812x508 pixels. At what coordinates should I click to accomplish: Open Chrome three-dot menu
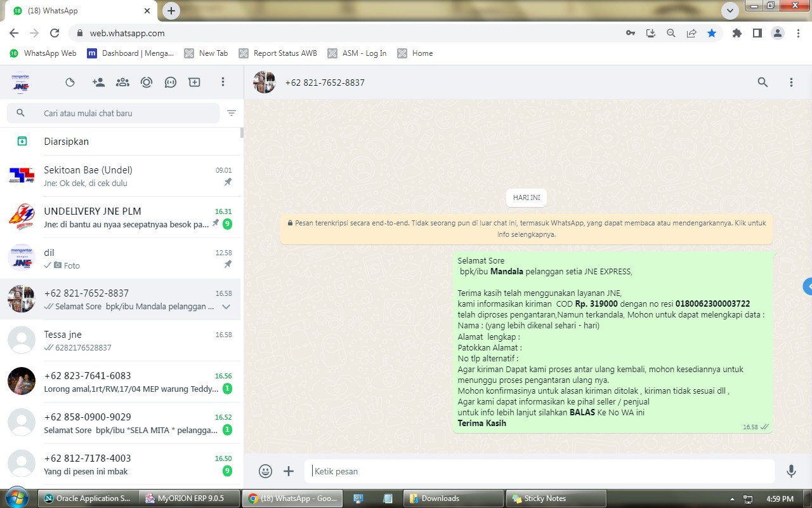(x=799, y=33)
